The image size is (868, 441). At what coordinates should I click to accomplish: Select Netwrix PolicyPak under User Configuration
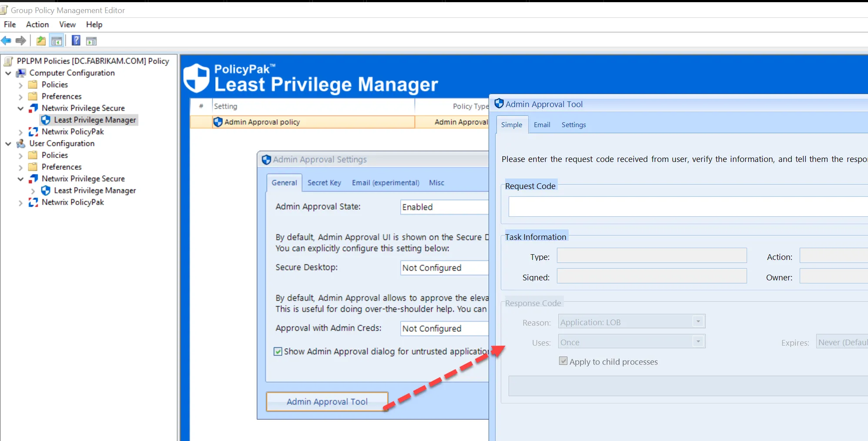72,202
